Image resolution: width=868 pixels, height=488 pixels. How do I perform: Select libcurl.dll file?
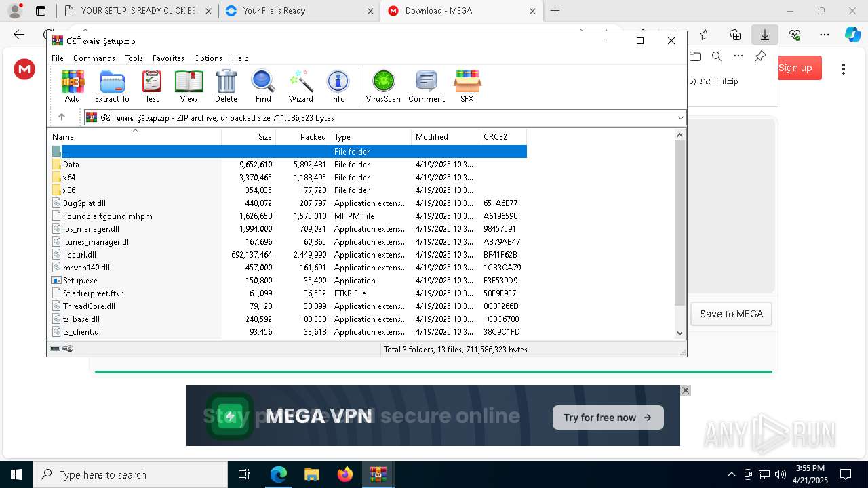288,255
